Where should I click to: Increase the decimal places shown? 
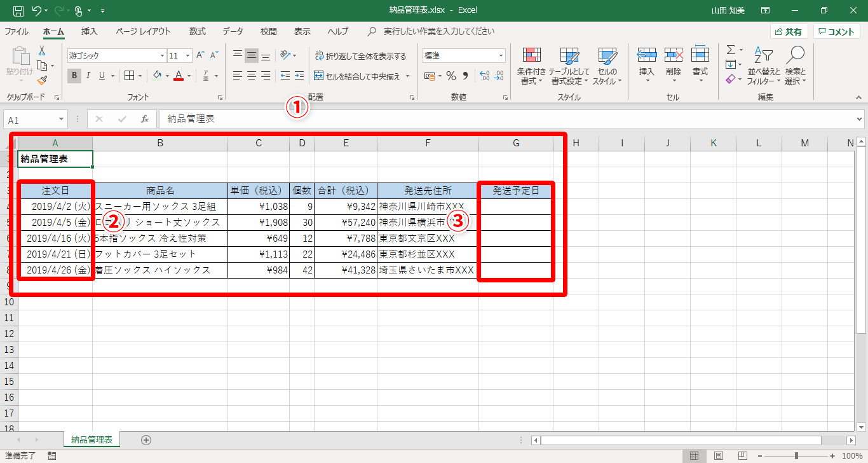pyautogui.click(x=484, y=76)
